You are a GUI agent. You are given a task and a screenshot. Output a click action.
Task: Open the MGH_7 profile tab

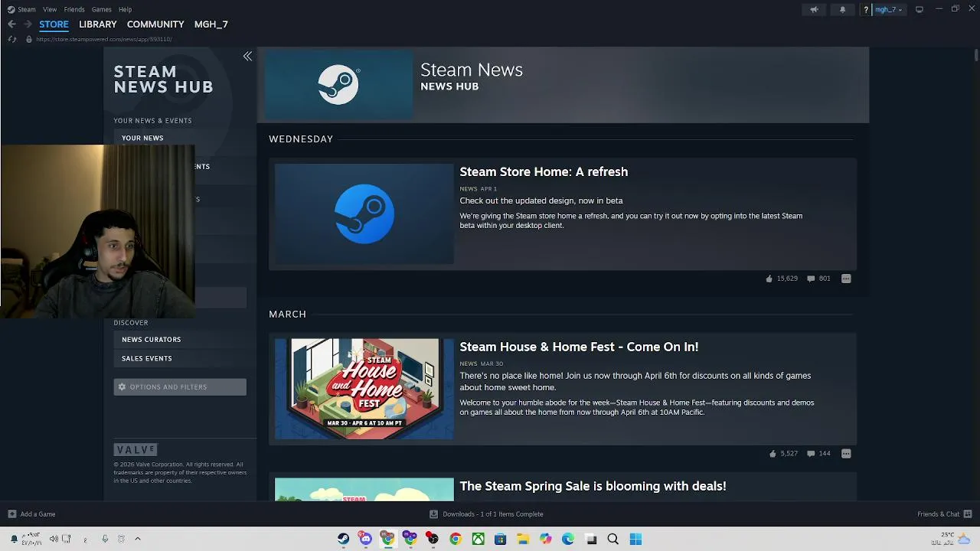(x=211, y=24)
